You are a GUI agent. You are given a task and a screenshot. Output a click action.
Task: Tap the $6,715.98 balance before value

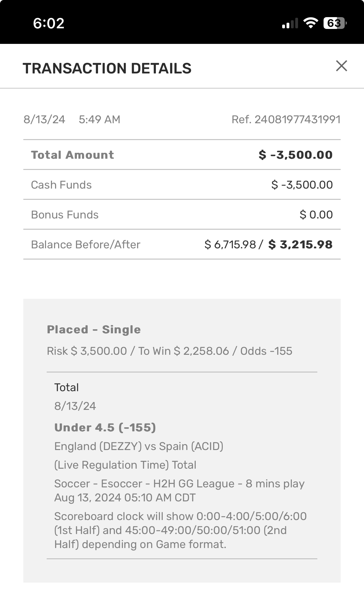pos(230,245)
